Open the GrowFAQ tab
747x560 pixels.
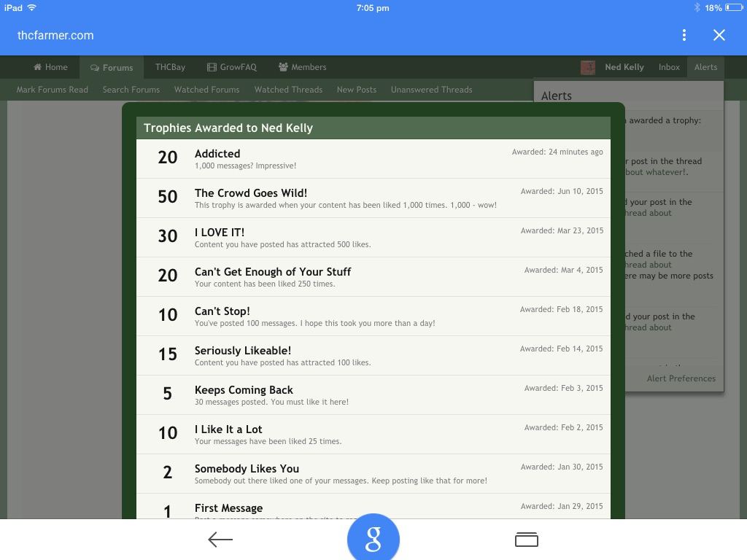click(x=232, y=67)
